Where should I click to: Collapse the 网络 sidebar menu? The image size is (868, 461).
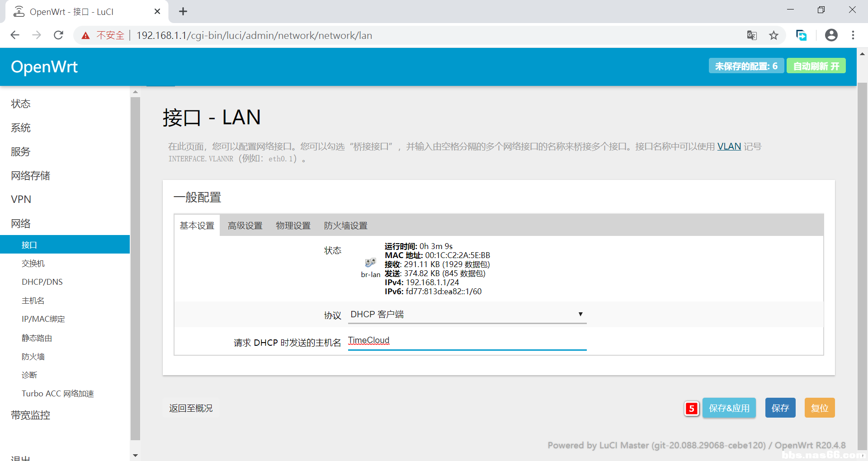[21, 224]
